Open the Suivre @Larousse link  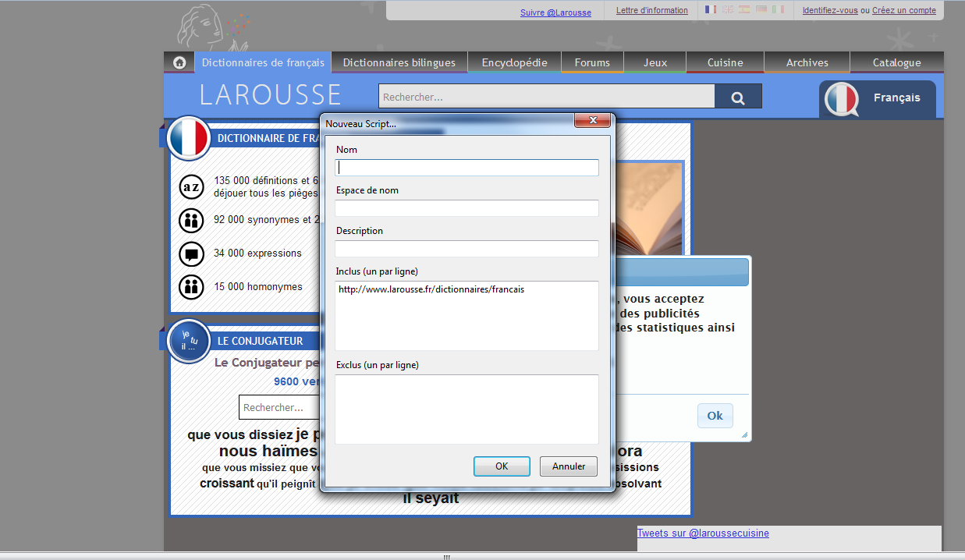pyautogui.click(x=555, y=12)
